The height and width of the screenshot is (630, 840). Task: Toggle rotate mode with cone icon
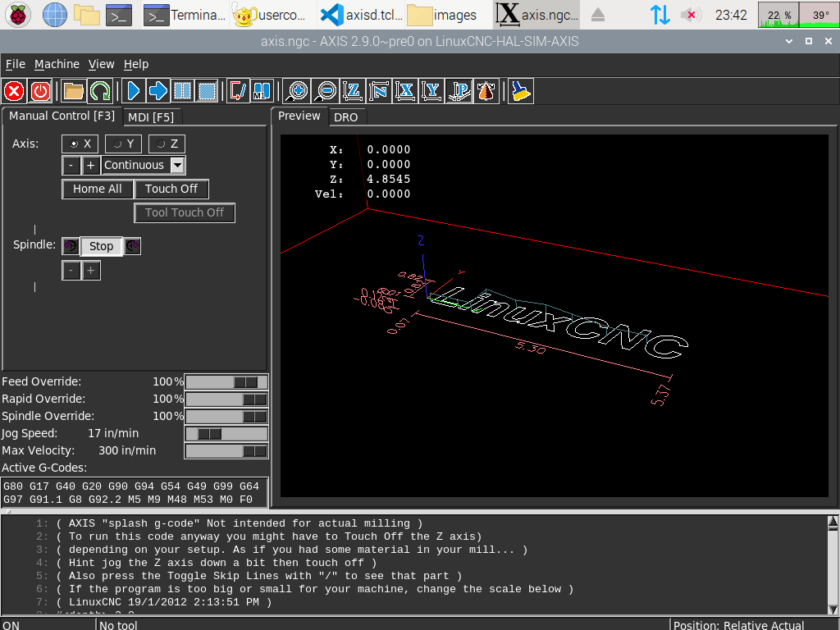pos(486,91)
